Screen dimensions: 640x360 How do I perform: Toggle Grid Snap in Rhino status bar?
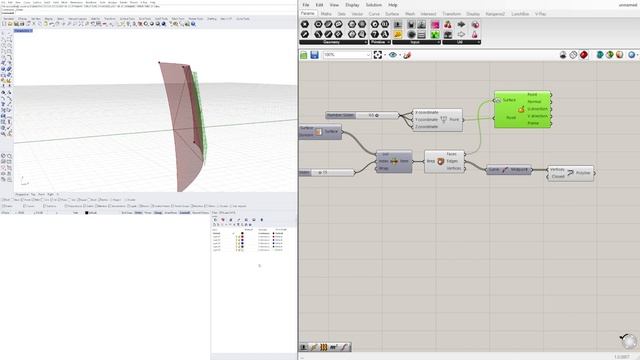[x=127, y=213]
